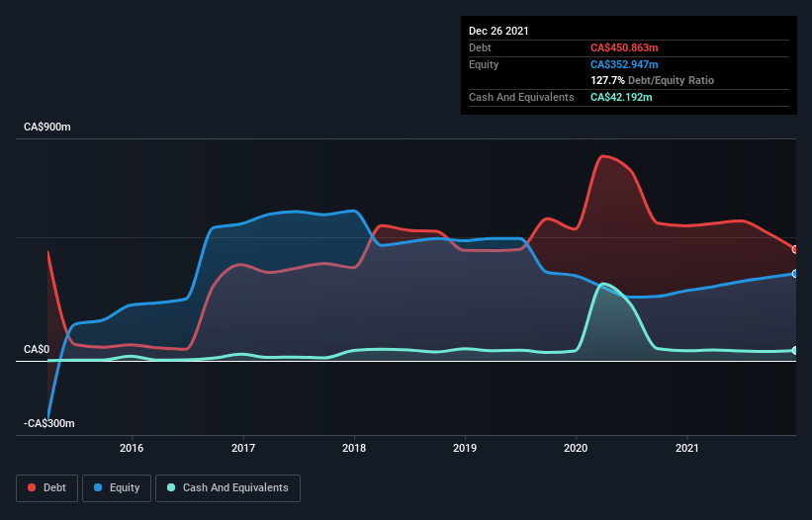
Task: Click the tooltip Cash And Equivalents label
Action: [521, 97]
